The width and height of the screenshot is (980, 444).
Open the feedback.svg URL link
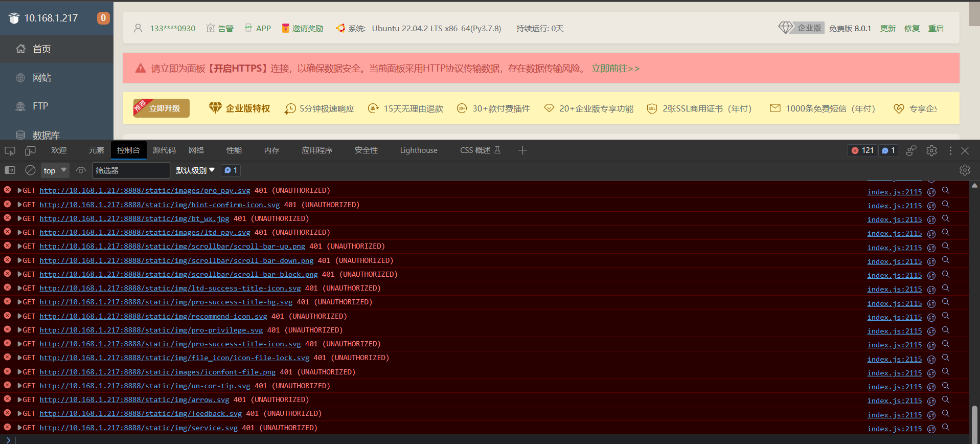pos(141,413)
